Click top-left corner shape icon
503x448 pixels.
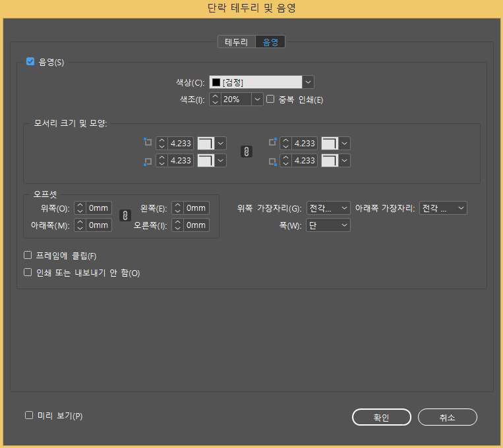point(206,143)
